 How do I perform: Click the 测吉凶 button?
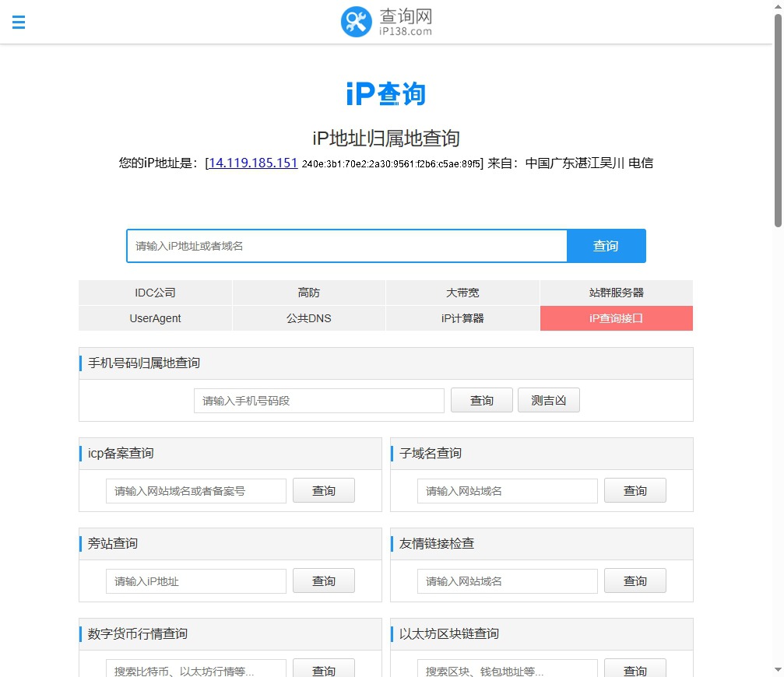coord(548,400)
